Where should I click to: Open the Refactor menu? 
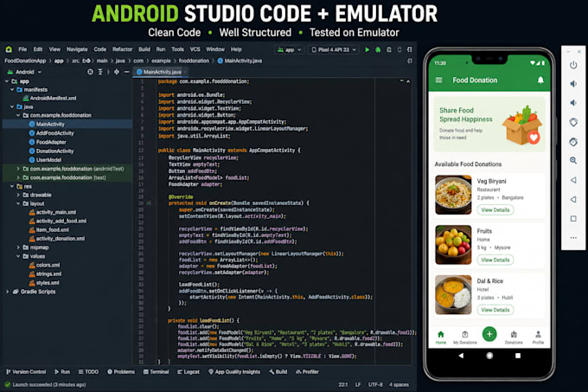[x=122, y=49]
